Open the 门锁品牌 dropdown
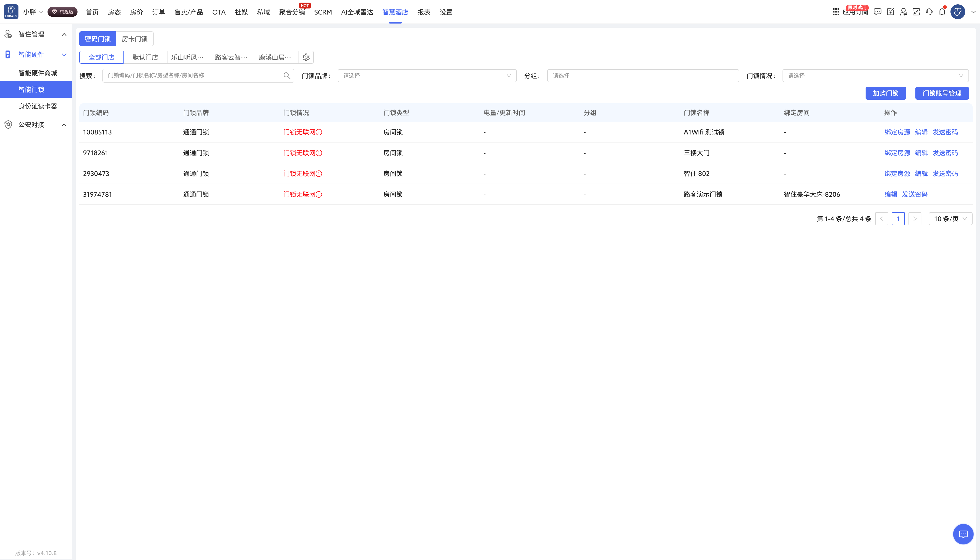Image resolution: width=980 pixels, height=560 pixels. click(427, 76)
